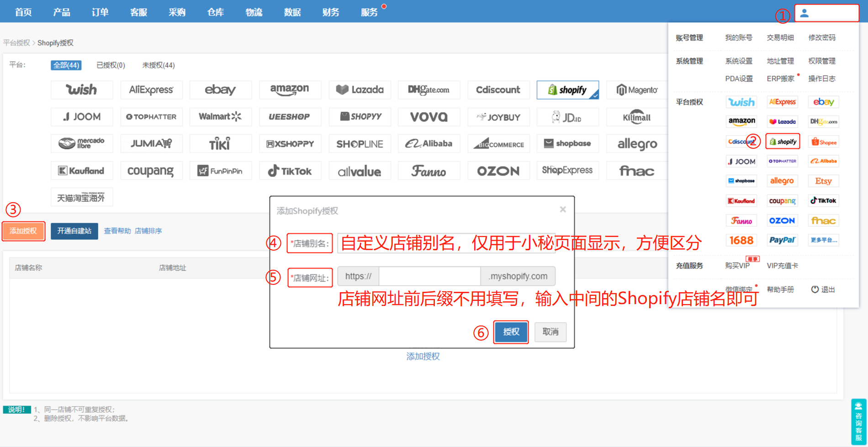Screen dimensions: 868x447
Task: Select Shopify logo in account dropdown panel
Action: pos(783,142)
